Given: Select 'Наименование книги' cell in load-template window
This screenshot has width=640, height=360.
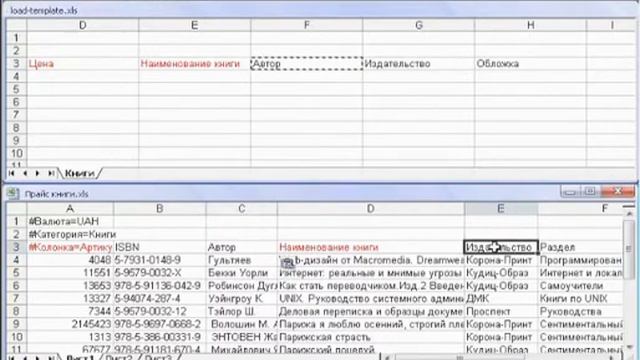Looking at the screenshot, I should click(195, 64).
